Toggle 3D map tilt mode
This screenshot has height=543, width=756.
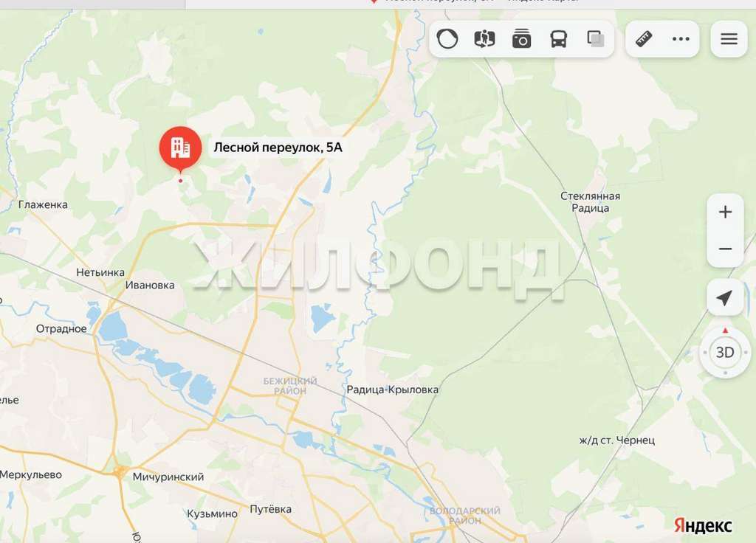click(x=725, y=353)
